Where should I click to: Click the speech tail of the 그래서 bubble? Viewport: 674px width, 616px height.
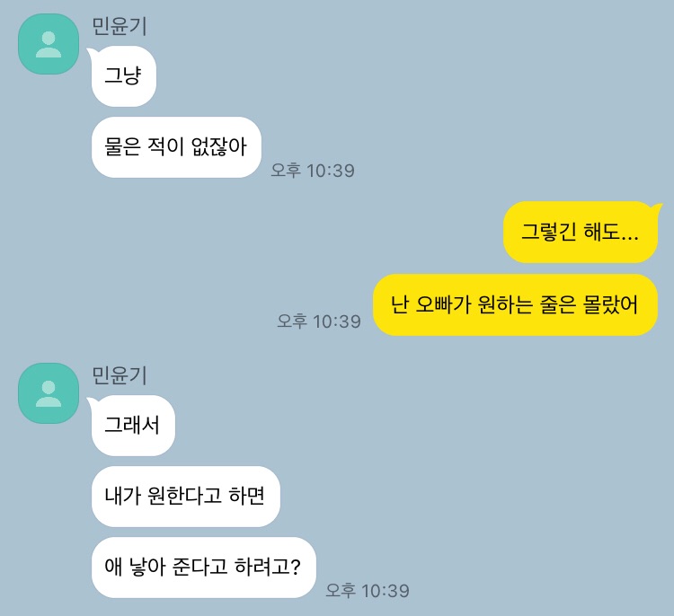tap(92, 401)
